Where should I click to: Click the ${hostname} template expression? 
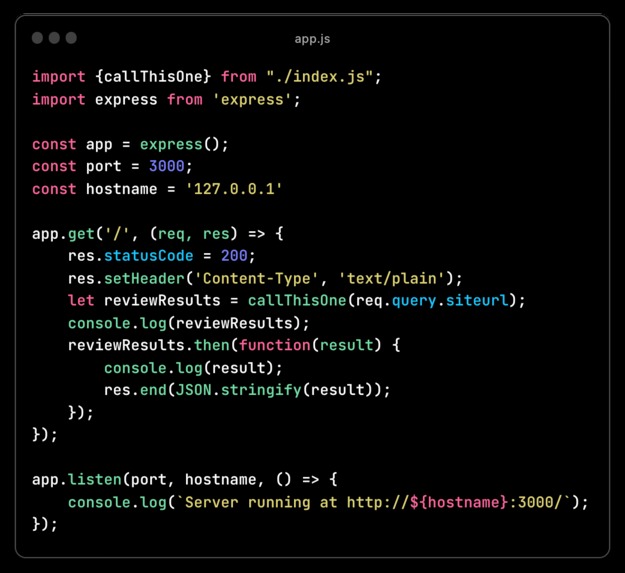click(459, 502)
